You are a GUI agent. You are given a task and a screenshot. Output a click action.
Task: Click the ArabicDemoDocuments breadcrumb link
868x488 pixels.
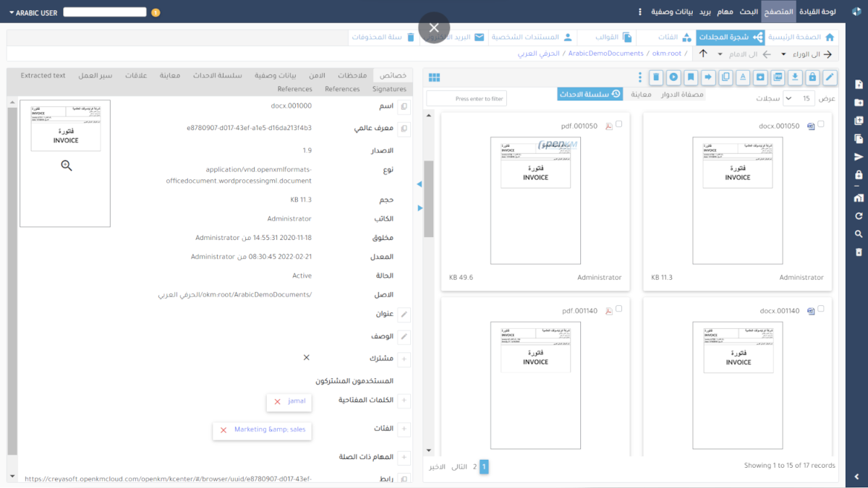coord(606,53)
